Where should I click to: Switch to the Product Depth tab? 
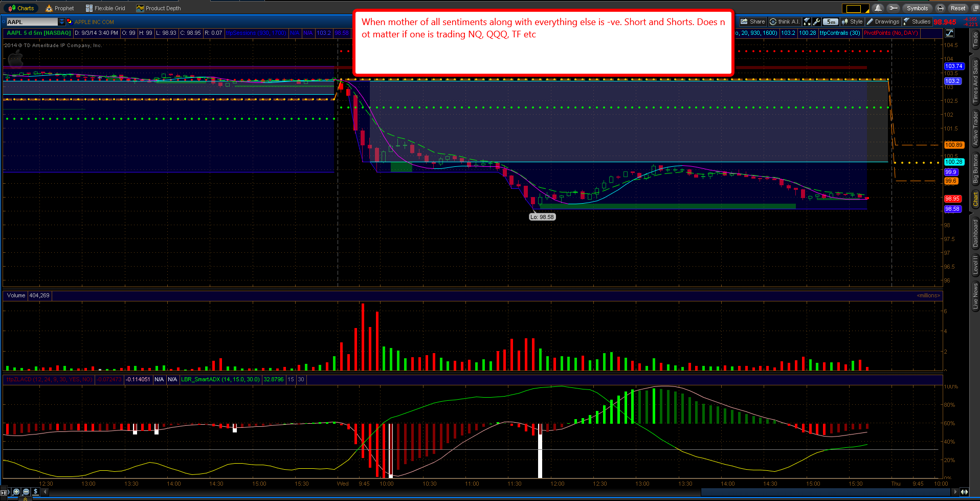(159, 8)
